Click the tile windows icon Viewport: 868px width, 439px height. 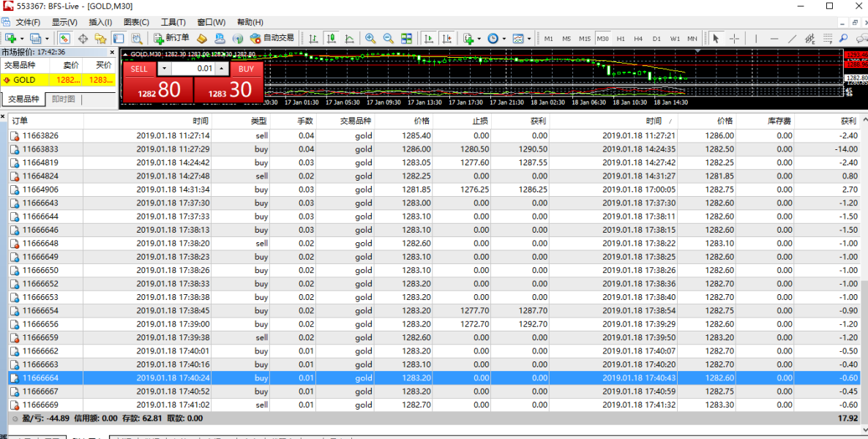point(406,38)
